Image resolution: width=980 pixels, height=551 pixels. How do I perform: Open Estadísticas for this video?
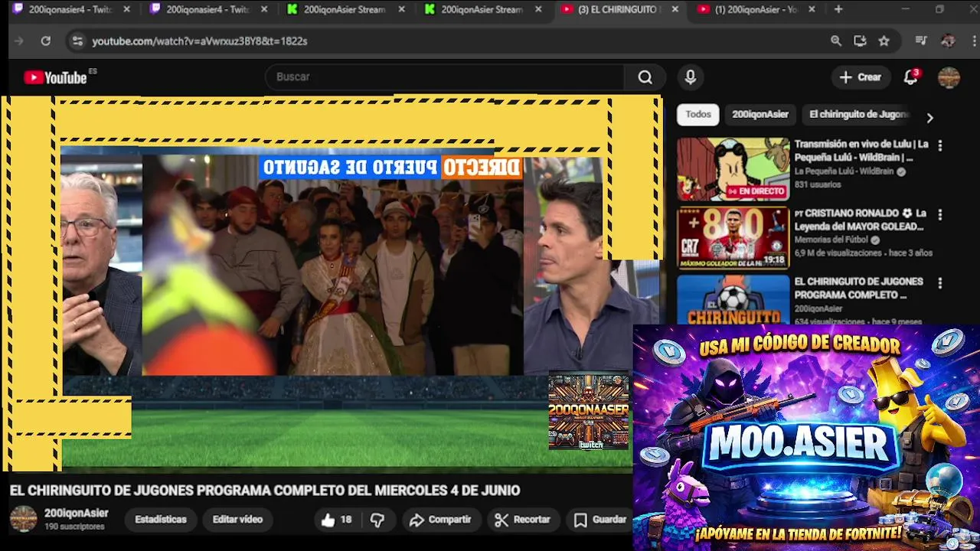[161, 520]
